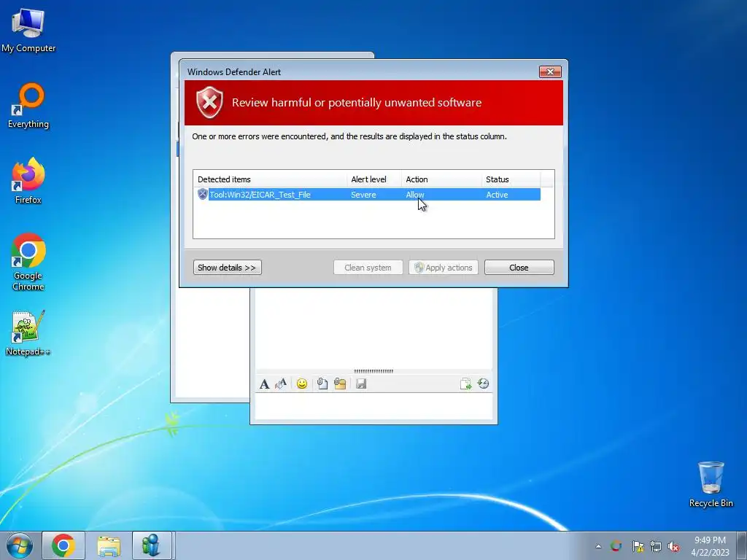The width and height of the screenshot is (747, 560).
Task: Click the Apply actions button
Action: pos(443,268)
